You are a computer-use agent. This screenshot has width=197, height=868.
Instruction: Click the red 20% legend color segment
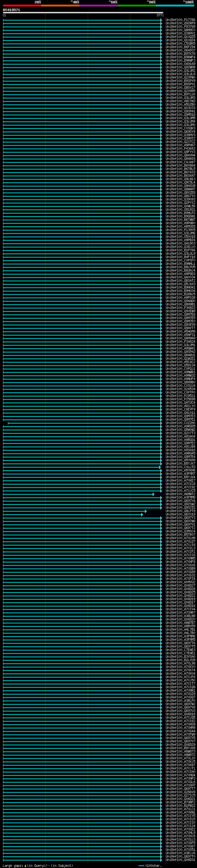click(x=22, y=6)
